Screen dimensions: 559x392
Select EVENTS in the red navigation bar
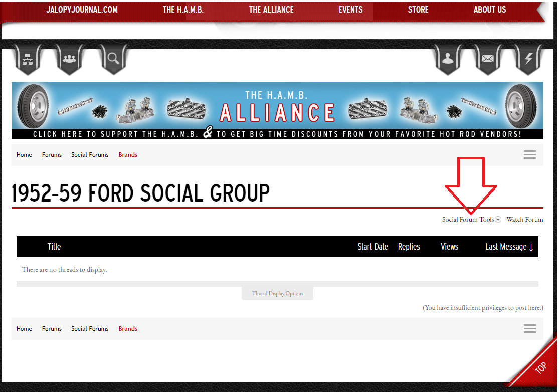click(350, 10)
